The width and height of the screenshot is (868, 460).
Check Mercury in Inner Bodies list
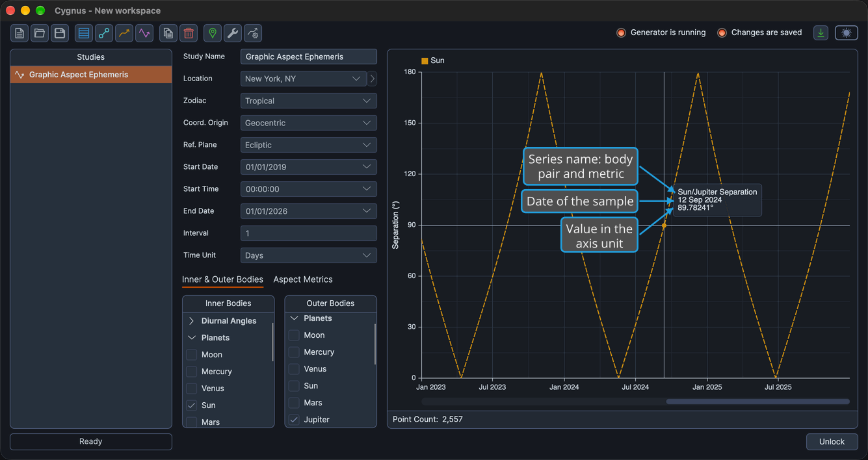click(x=192, y=372)
